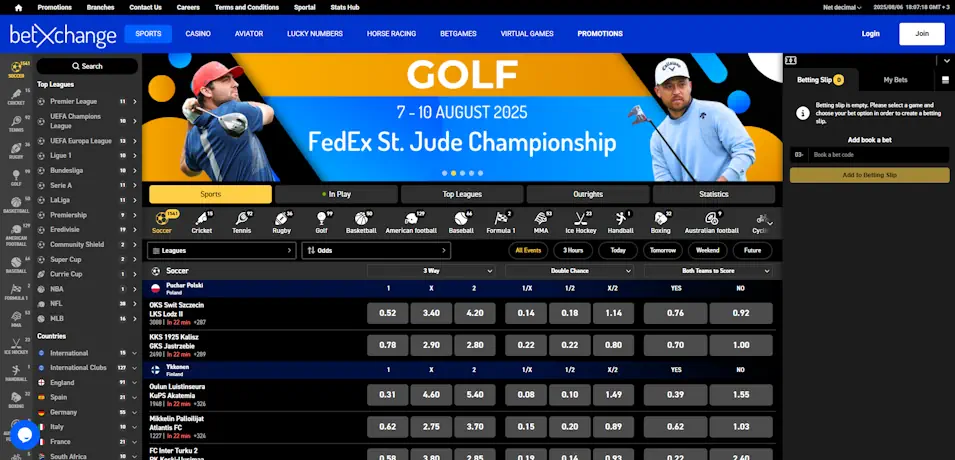
Task: Click the betting slip info icon
Action: (803, 113)
